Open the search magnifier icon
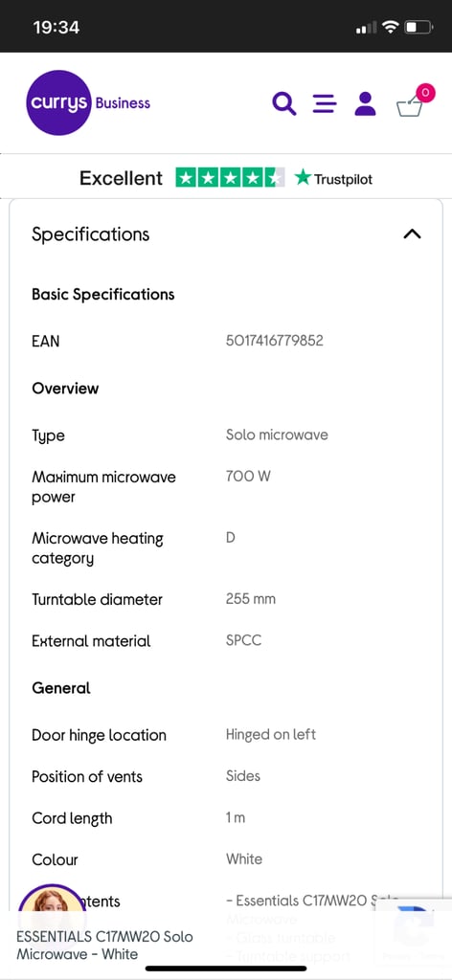This screenshot has width=452, height=980. pyautogui.click(x=283, y=103)
